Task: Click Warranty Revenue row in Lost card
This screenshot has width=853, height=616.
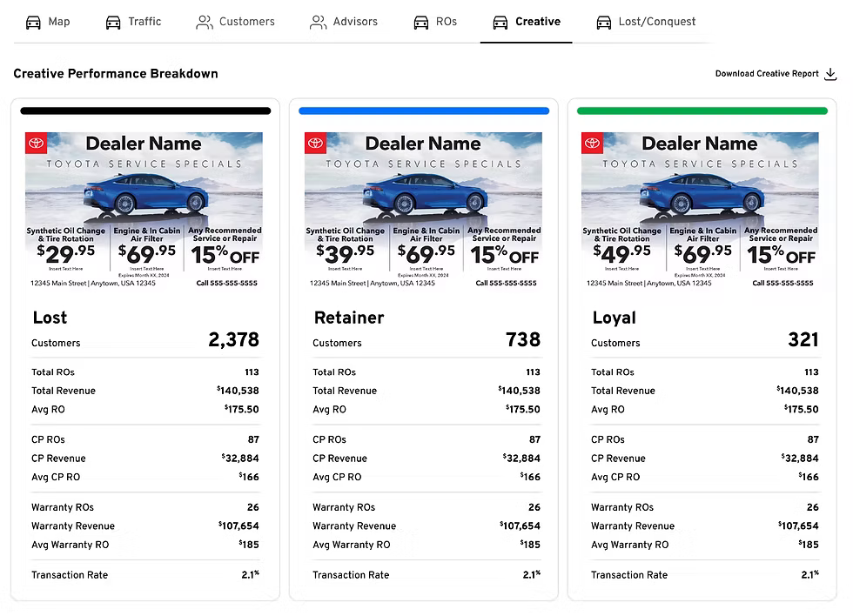Action: pos(145,526)
